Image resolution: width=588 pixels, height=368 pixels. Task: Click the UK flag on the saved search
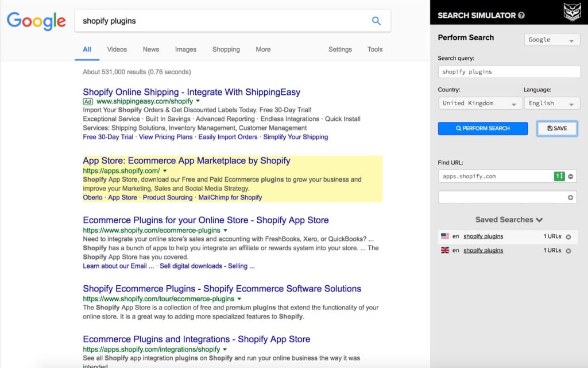(x=445, y=250)
